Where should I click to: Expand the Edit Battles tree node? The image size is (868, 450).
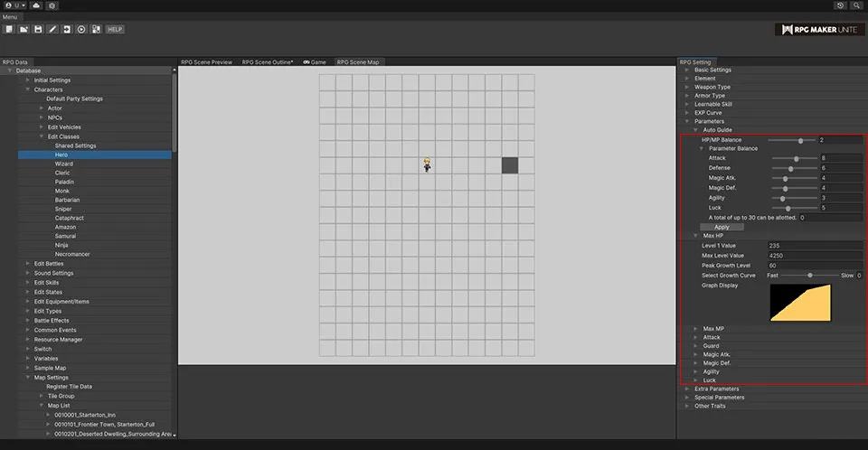[28, 264]
